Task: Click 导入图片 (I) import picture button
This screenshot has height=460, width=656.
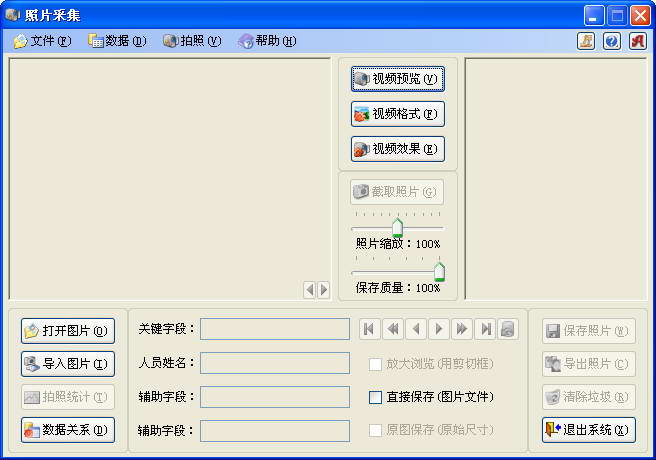Action: click(x=68, y=364)
